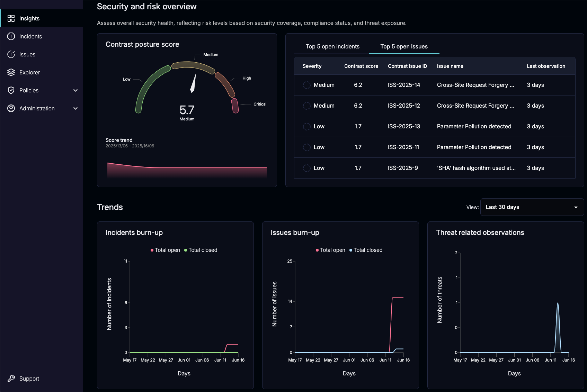The height and width of the screenshot is (392, 587).
Task: Click the Issues clock icon in sidebar
Action: (x=11, y=54)
